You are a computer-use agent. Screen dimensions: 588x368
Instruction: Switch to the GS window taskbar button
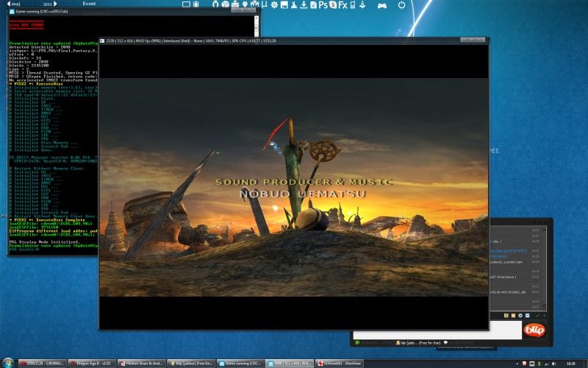click(x=290, y=363)
